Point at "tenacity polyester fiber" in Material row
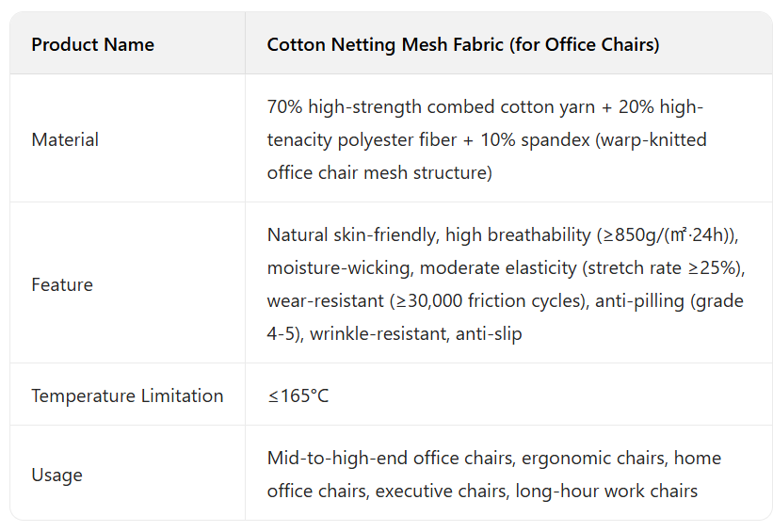Screen dimensions: 773x532 [x=362, y=139]
